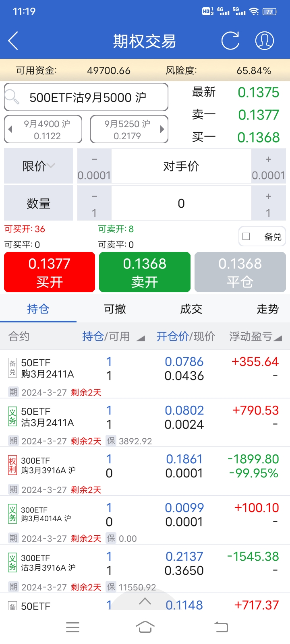This screenshot has width=290, height=644.
Task: Go to previous contract 9月4900
Action: point(43,129)
